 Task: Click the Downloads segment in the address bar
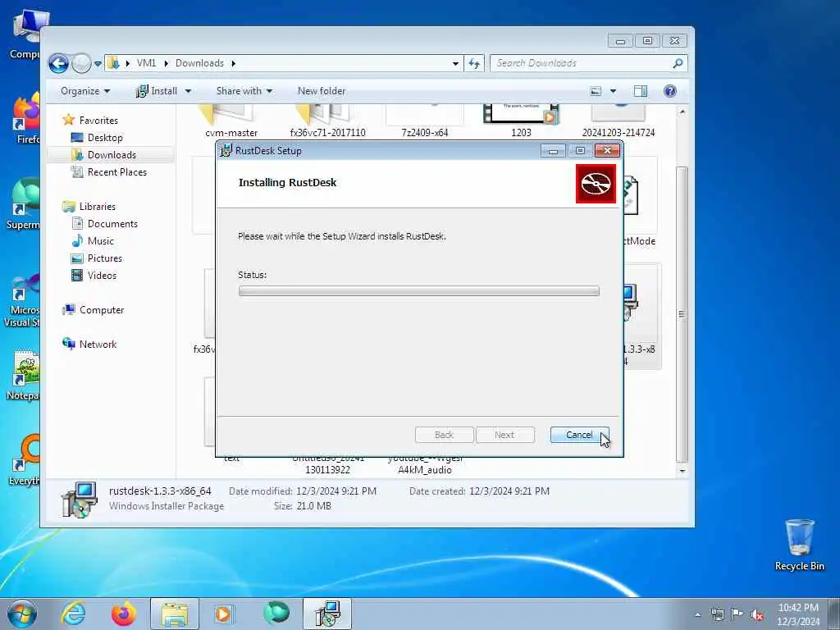pos(200,63)
